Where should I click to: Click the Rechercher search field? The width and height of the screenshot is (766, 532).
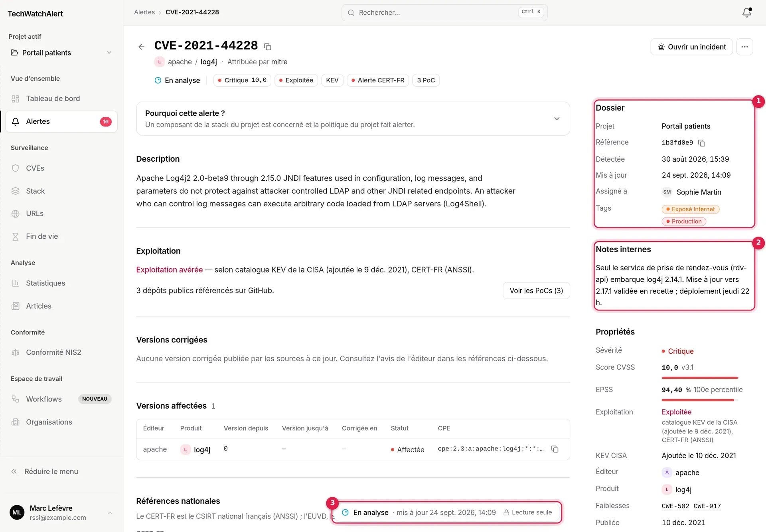(444, 13)
